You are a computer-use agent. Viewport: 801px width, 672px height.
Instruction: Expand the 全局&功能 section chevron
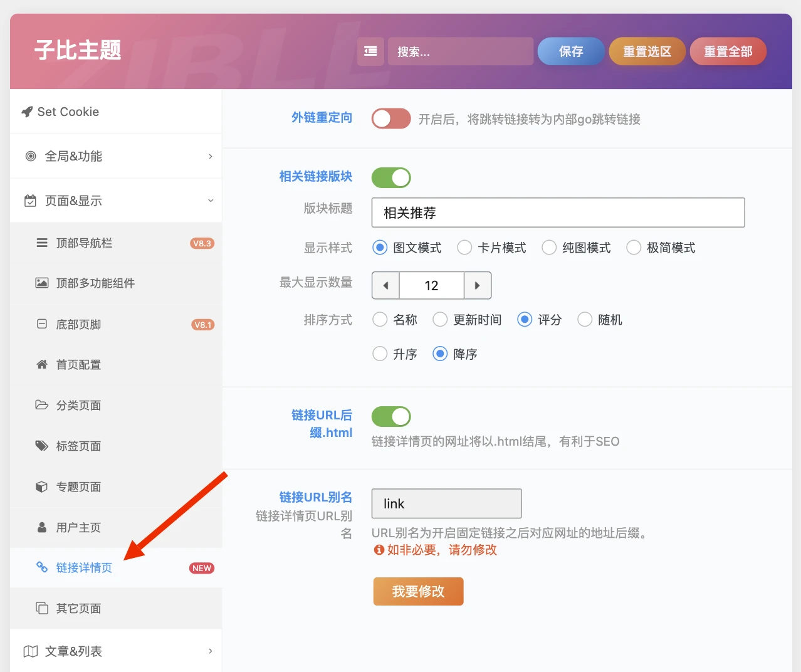coord(211,156)
